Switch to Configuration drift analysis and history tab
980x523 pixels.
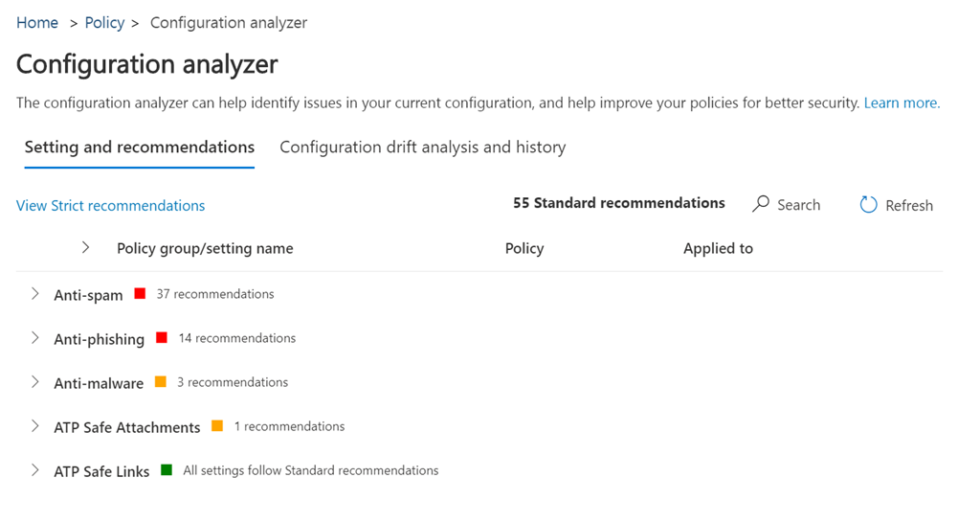pyautogui.click(x=422, y=148)
